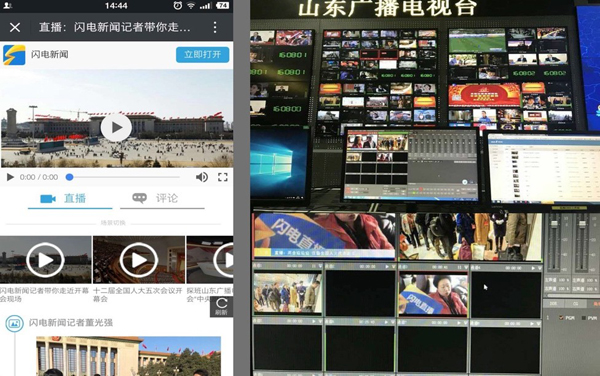Click the speech bubble icon beside 评论
Image resolution: width=600 pixels, height=376 pixels.
[139, 198]
